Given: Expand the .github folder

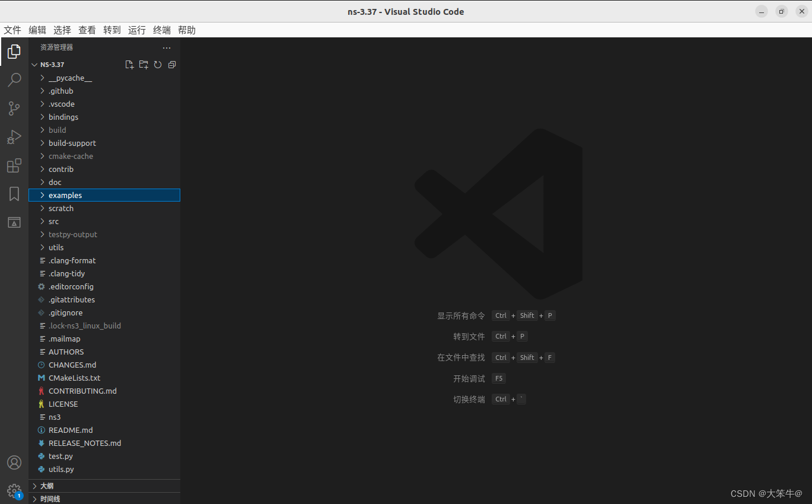Looking at the screenshot, I should pyautogui.click(x=42, y=91).
